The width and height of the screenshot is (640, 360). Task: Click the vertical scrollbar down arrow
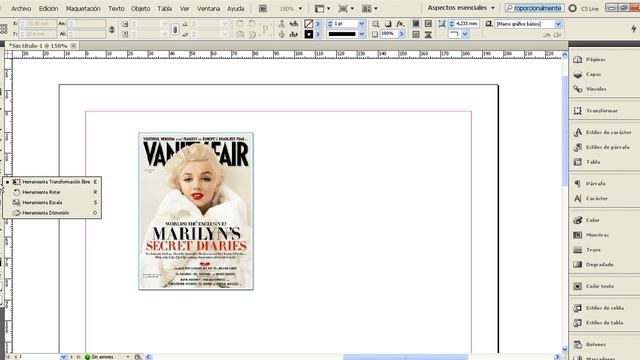click(x=564, y=349)
